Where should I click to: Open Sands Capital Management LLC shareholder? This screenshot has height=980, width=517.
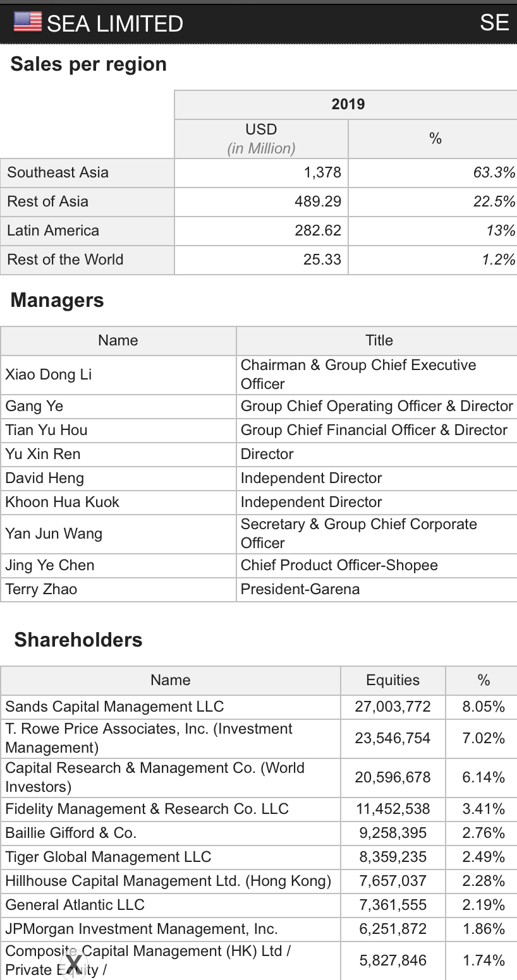(114, 707)
